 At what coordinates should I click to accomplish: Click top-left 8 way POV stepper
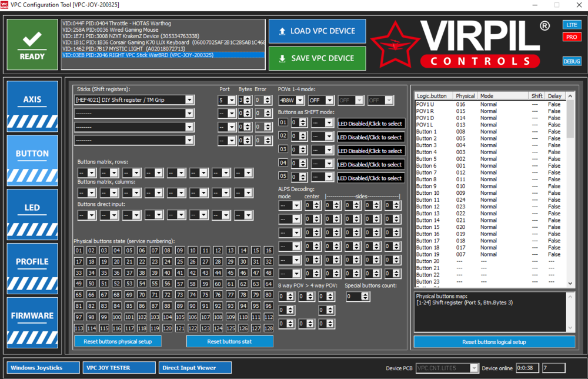(x=290, y=297)
